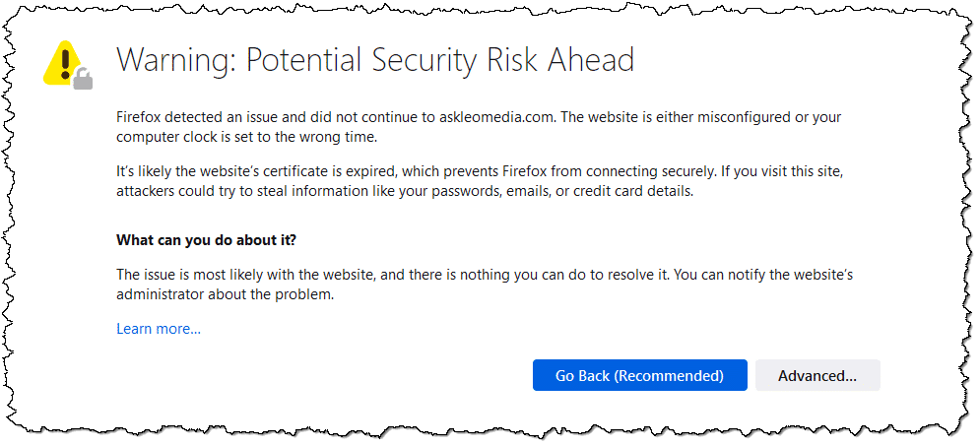Viewport: 980px width, 445px height.
Task: Click the Go Back (Recommended) button
Action: click(639, 376)
